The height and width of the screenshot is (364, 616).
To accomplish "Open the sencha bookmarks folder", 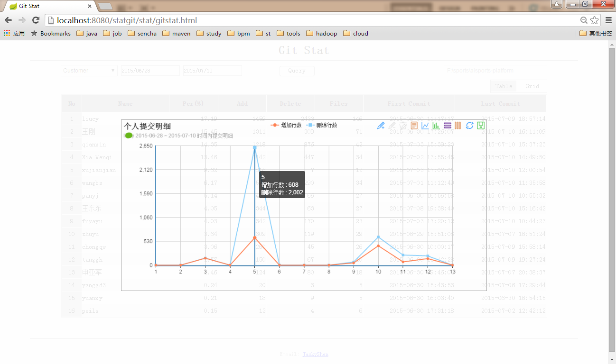I will point(142,34).
